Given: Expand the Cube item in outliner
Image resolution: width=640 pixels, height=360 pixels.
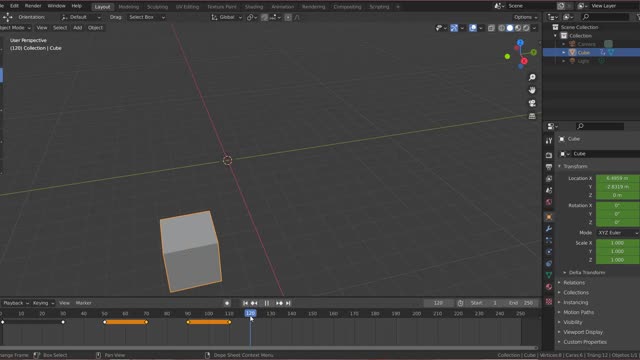Looking at the screenshot, I should (x=564, y=52).
